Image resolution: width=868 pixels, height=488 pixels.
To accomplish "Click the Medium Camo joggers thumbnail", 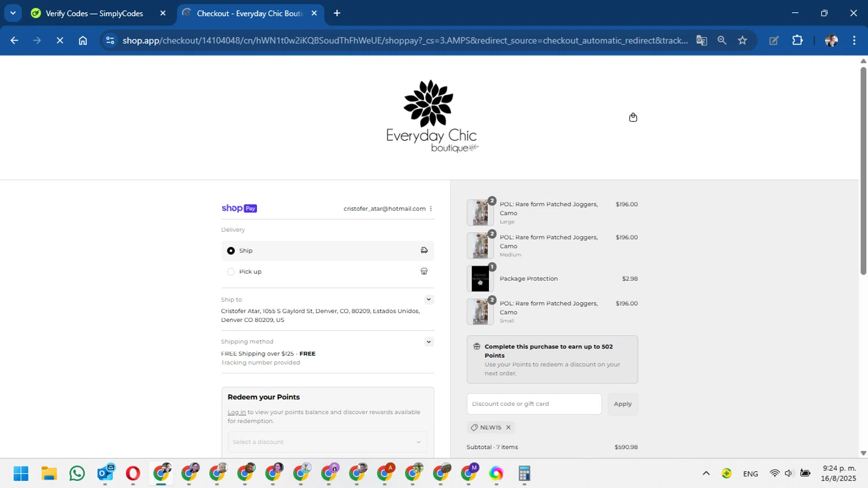I will point(480,245).
